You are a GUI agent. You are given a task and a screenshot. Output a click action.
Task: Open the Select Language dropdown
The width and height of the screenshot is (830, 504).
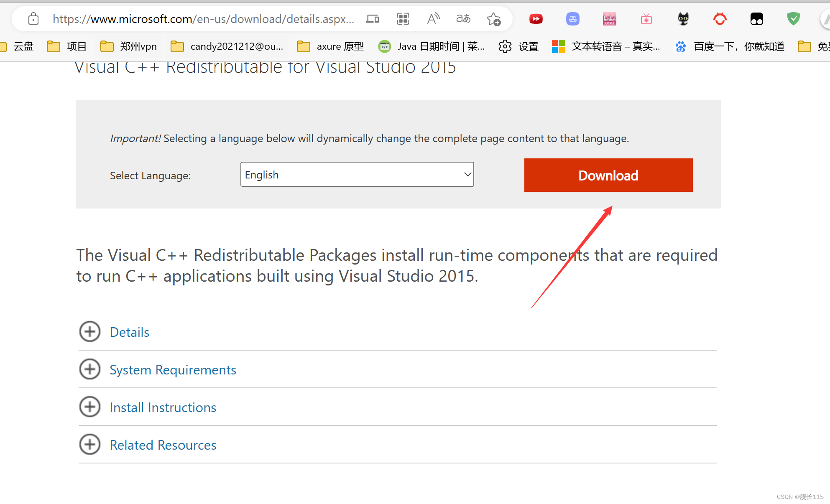[357, 175]
